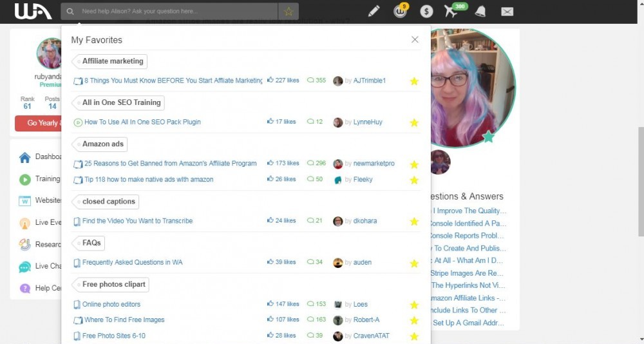
Task: Open the Research icon in sidebar
Action: click(24, 245)
